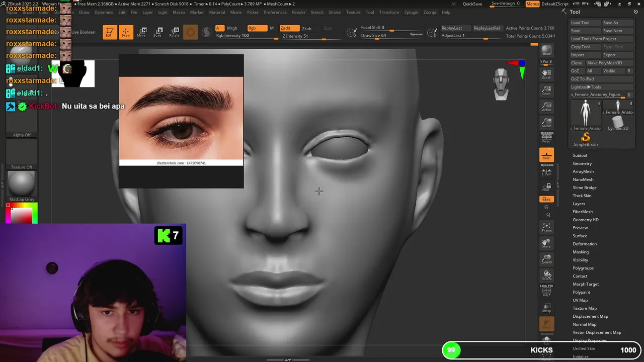Toggle the Zsub sculpt mode
The image size is (644, 362).
306,28
